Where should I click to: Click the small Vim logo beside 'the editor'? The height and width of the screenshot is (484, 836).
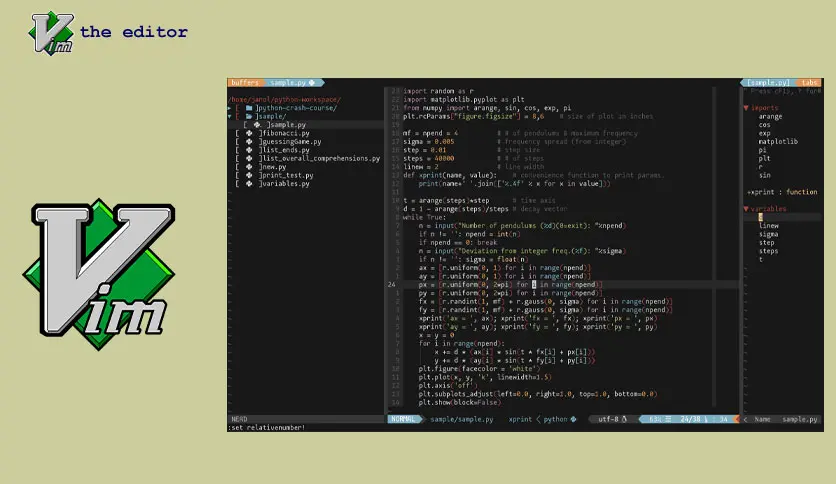point(51,32)
